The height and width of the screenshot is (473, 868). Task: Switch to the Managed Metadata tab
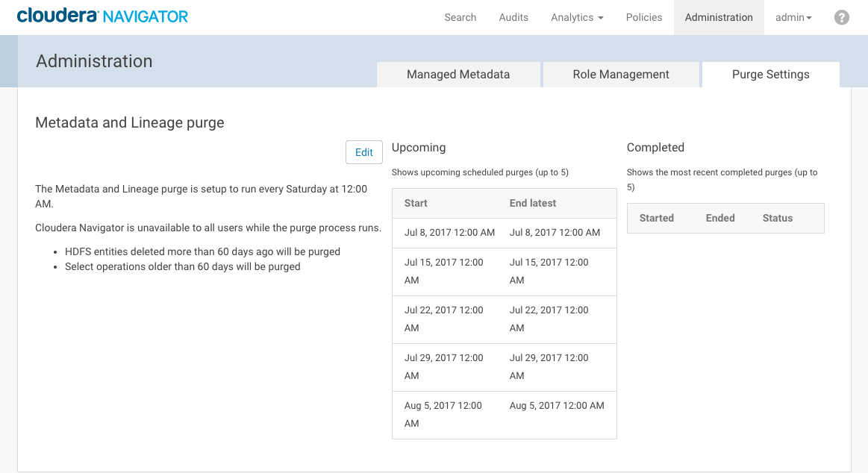458,75
